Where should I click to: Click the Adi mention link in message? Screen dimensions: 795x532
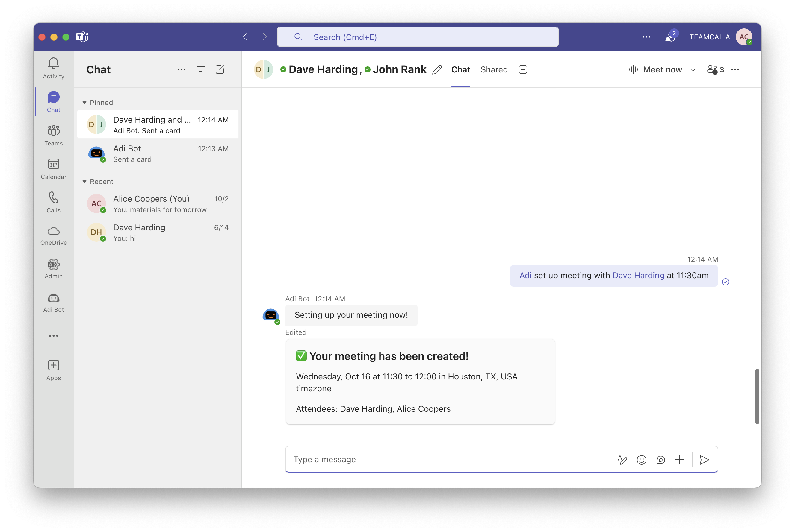pyautogui.click(x=525, y=276)
